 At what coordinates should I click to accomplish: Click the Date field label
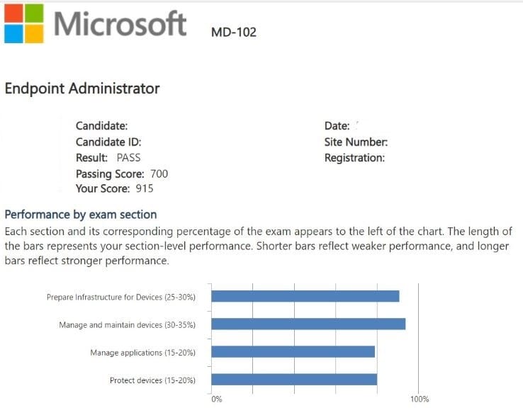[x=337, y=126]
